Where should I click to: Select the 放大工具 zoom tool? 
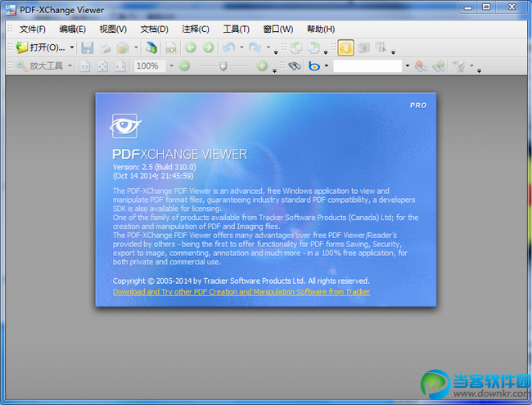[39, 65]
